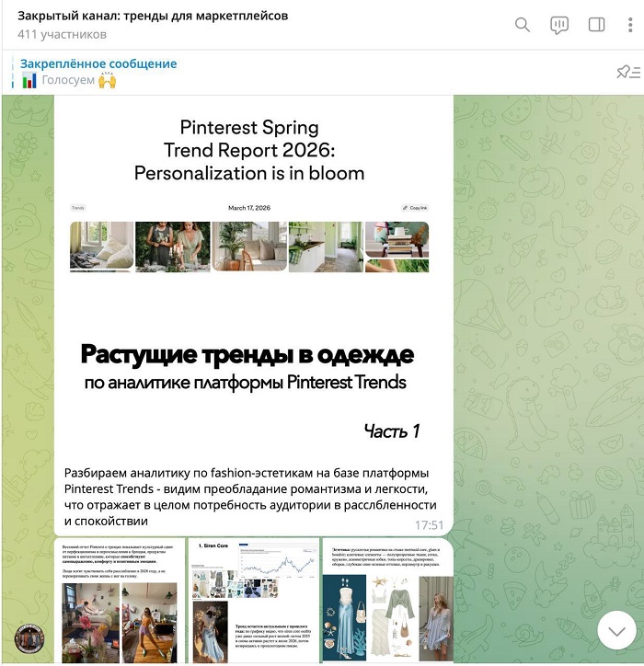This screenshot has height=666, width=644.
Task: Open the three-dot more options menu
Action: coord(630,25)
